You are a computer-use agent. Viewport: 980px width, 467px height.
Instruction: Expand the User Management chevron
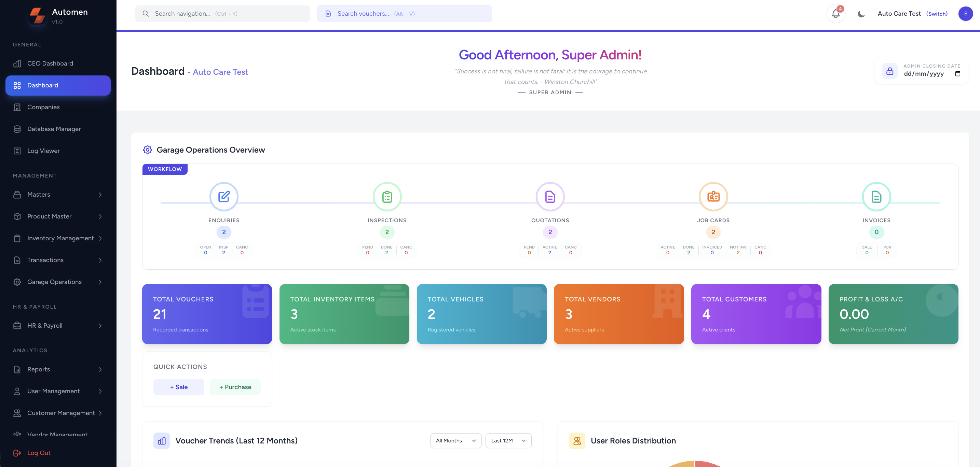click(100, 391)
